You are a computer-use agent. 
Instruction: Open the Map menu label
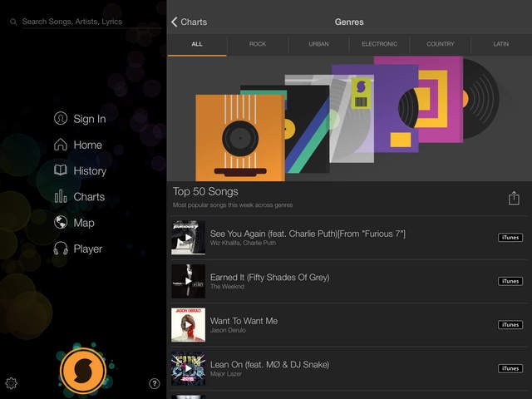(x=84, y=223)
